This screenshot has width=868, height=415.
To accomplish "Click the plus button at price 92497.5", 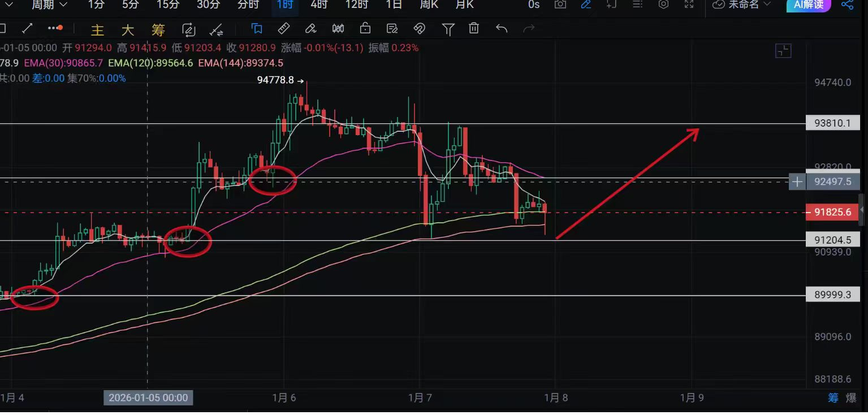I will pos(797,181).
